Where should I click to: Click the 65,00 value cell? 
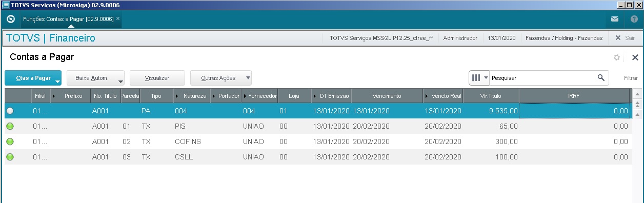coord(491,126)
